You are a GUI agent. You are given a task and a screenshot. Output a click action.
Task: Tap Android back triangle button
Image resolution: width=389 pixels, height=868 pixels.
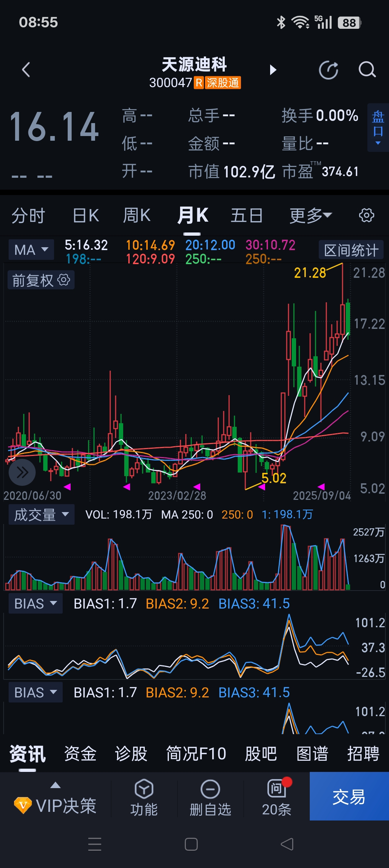click(287, 844)
